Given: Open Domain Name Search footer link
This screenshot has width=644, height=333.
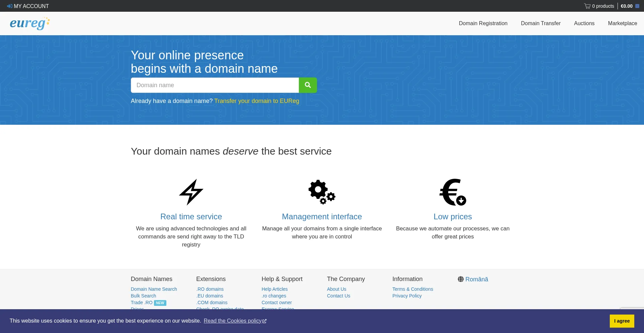Looking at the screenshot, I should pyautogui.click(x=154, y=289).
